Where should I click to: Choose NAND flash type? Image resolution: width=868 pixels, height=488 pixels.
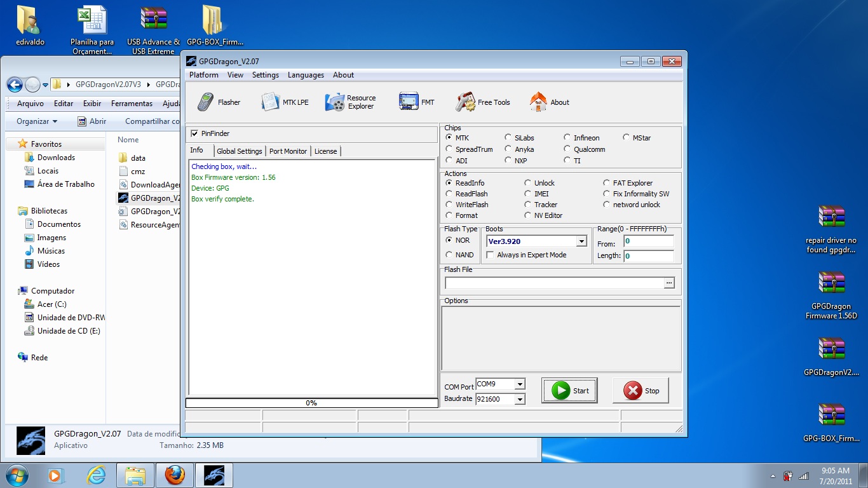(449, 255)
